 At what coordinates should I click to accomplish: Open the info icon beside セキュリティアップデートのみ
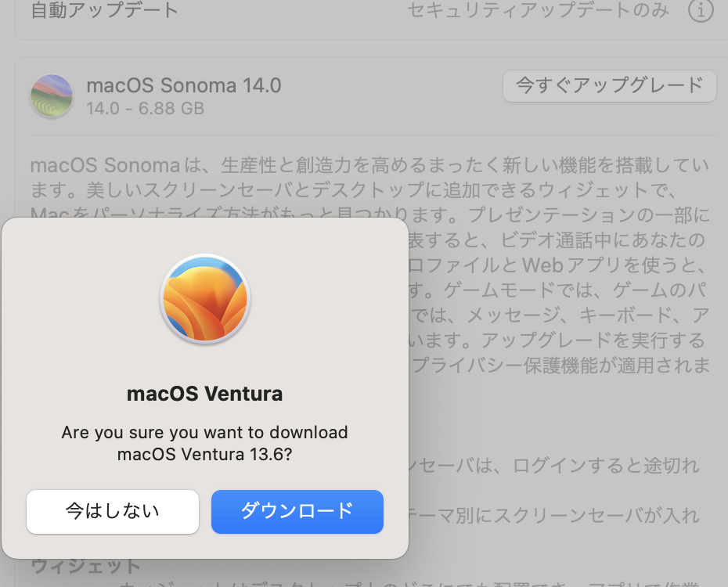[700, 9]
